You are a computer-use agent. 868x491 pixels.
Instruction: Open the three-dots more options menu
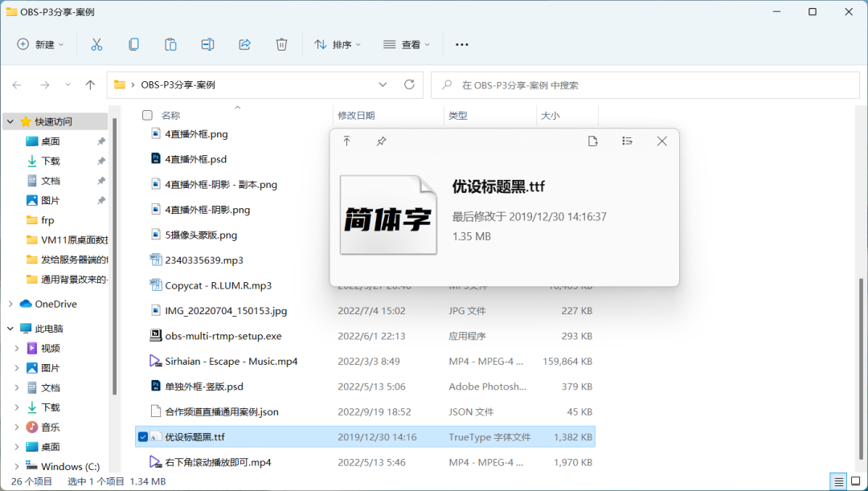coord(461,44)
